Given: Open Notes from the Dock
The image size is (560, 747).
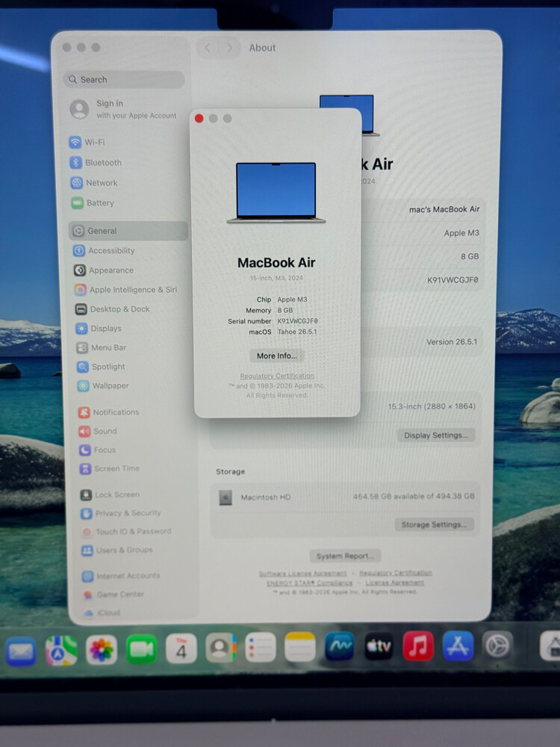Looking at the screenshot, I should (300, 646).
